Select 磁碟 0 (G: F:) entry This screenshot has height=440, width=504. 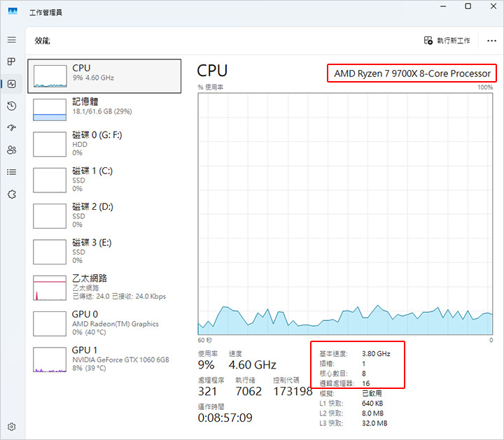104,143
